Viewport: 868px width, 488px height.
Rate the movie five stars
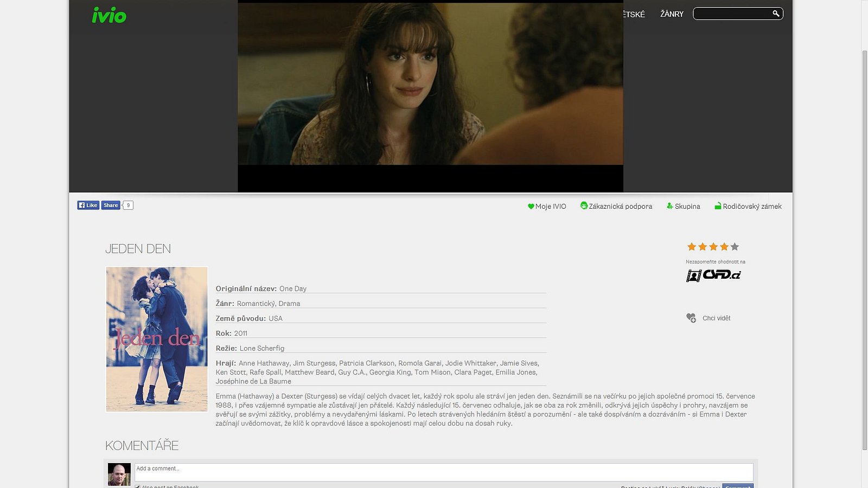pos(735,247)
